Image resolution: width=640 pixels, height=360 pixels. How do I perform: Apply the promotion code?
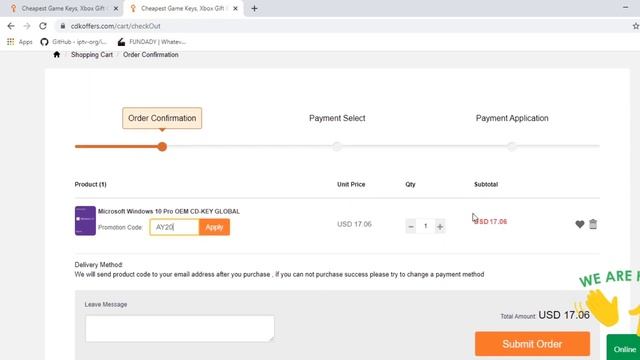pyautogui.click(x=214, y=227)
